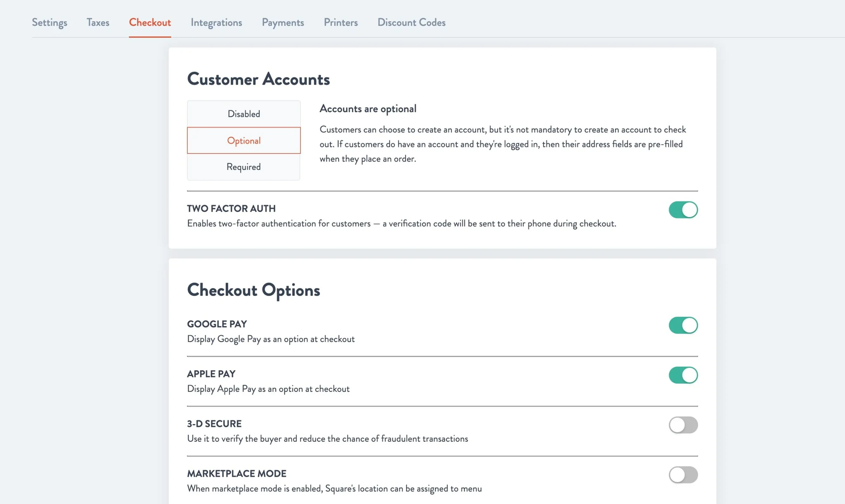Click the two-factor verification code description
Image resolution: width=845 pixels, height=504 pixels.
point(401,224)
